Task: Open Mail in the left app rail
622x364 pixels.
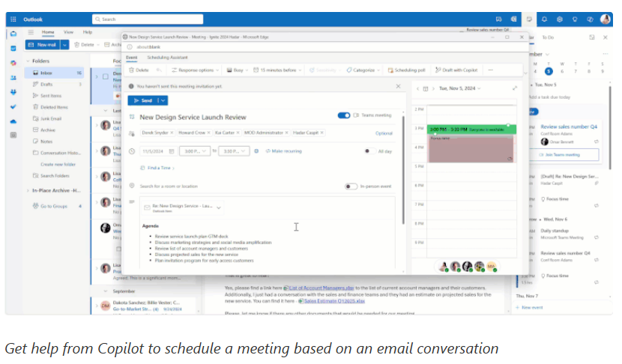Action: 13,34
